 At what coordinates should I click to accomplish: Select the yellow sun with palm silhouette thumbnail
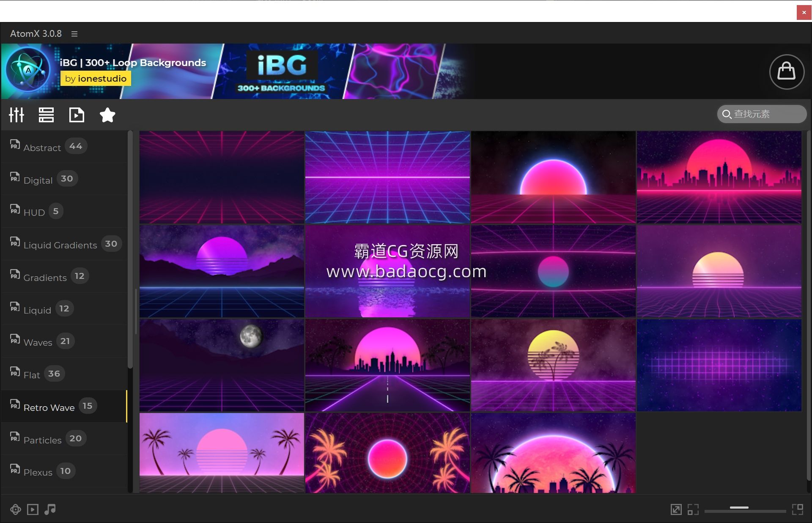point(553,365)
